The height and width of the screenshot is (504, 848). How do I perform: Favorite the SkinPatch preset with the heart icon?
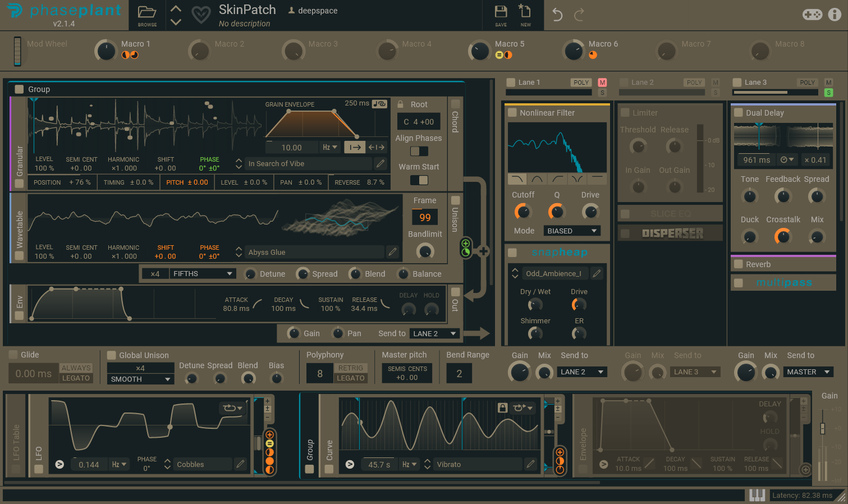point(201,15)
